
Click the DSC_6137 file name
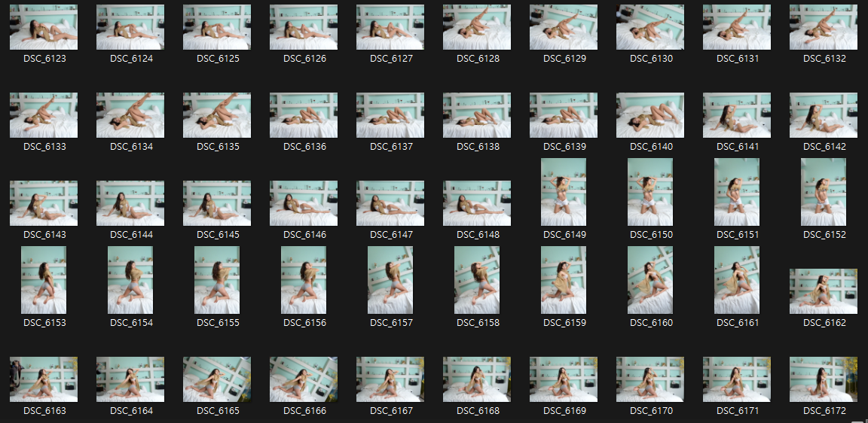(390, 147)
